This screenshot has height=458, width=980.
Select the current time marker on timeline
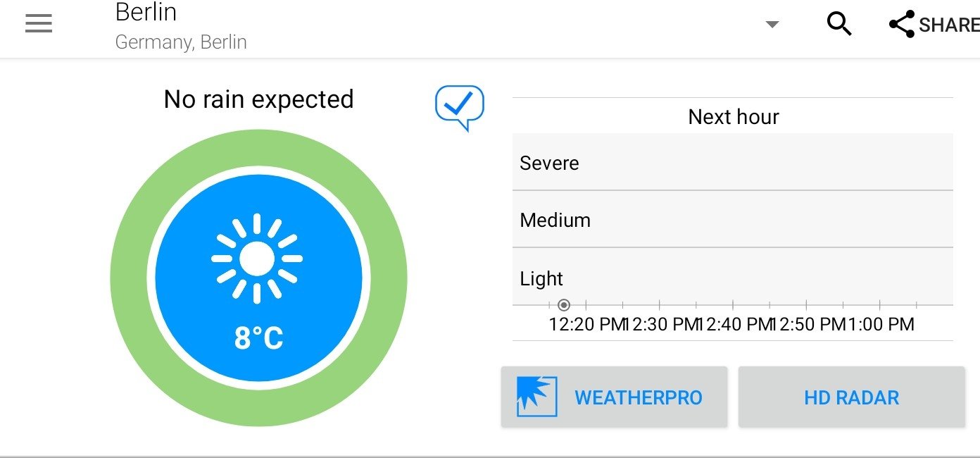(563, 305)
